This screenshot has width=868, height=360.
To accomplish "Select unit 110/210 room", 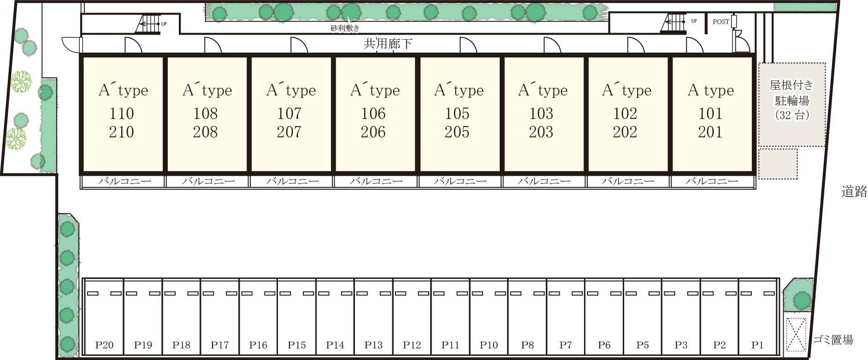I will pos(122,114).
